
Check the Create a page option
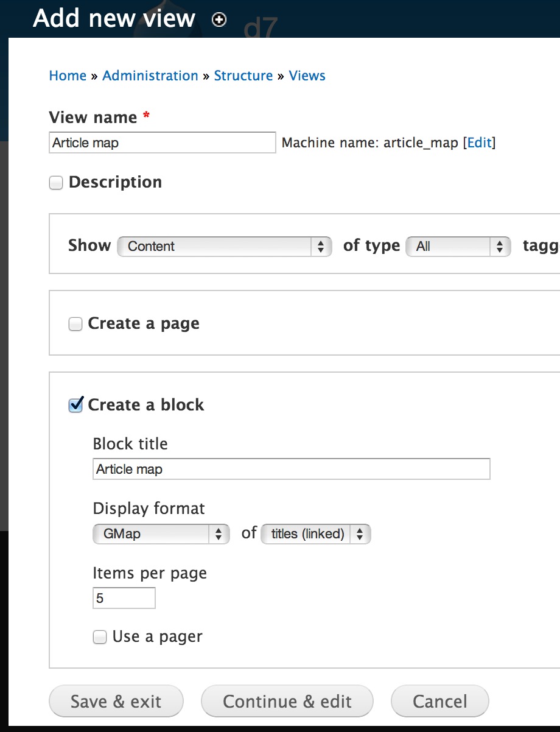click(75, 325)
